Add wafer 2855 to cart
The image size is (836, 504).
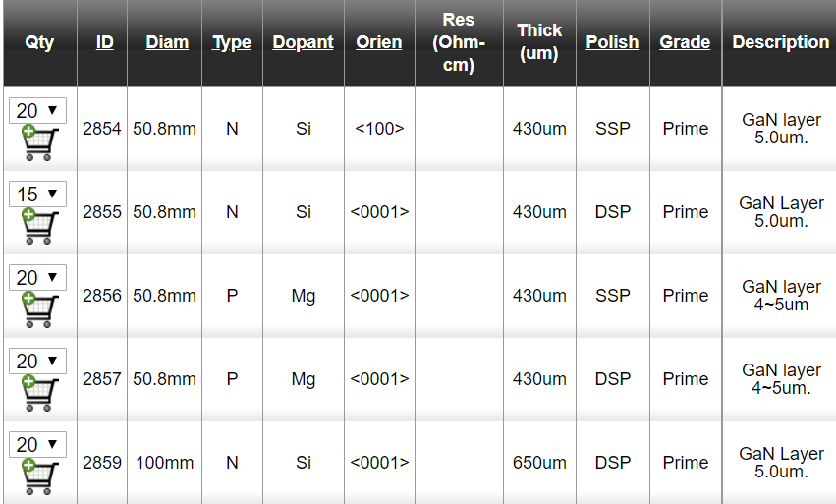37,227
